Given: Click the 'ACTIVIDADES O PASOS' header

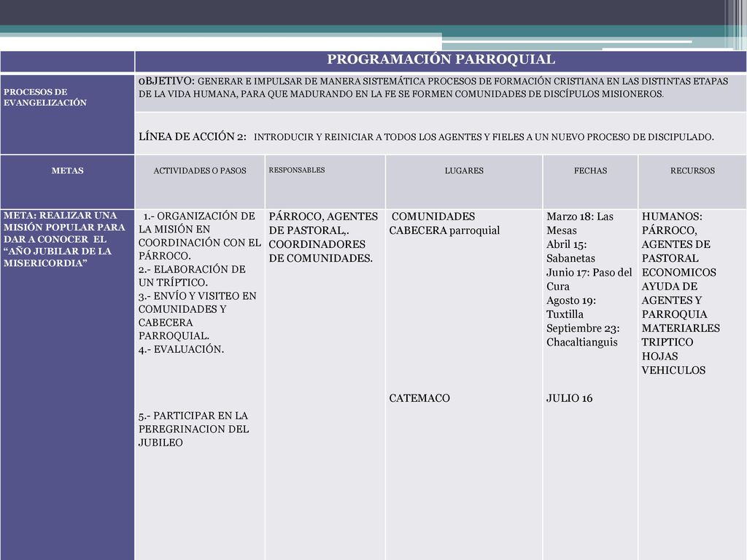Looking at the screenshot, I should tap(200, 171).
